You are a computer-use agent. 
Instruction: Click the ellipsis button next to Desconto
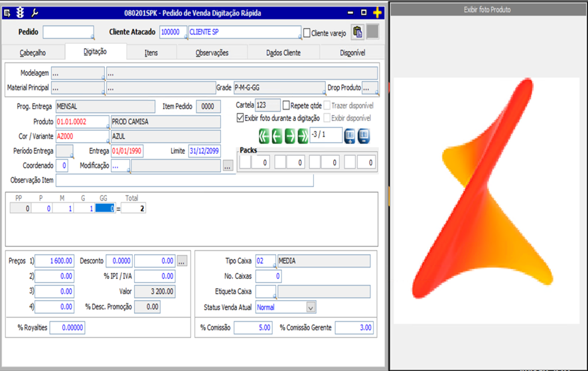point(182,261)
